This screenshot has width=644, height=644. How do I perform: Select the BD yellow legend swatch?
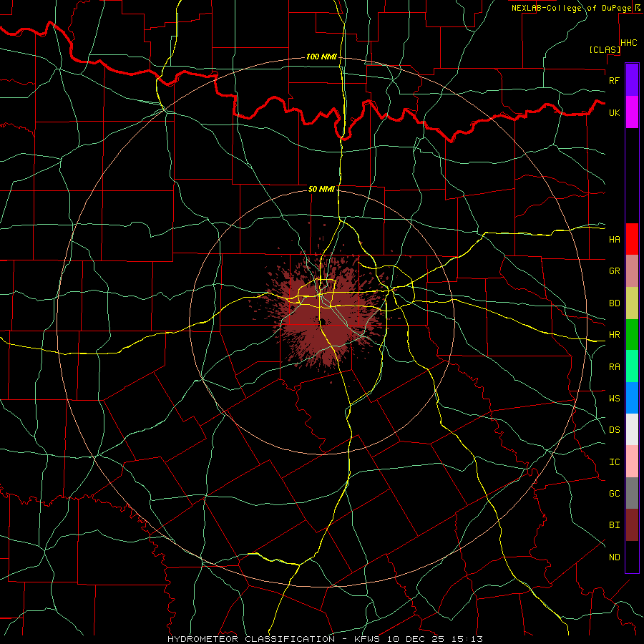(632, 303)
